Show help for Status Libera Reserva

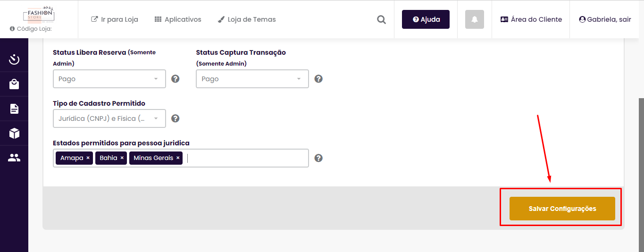[176, 79]
